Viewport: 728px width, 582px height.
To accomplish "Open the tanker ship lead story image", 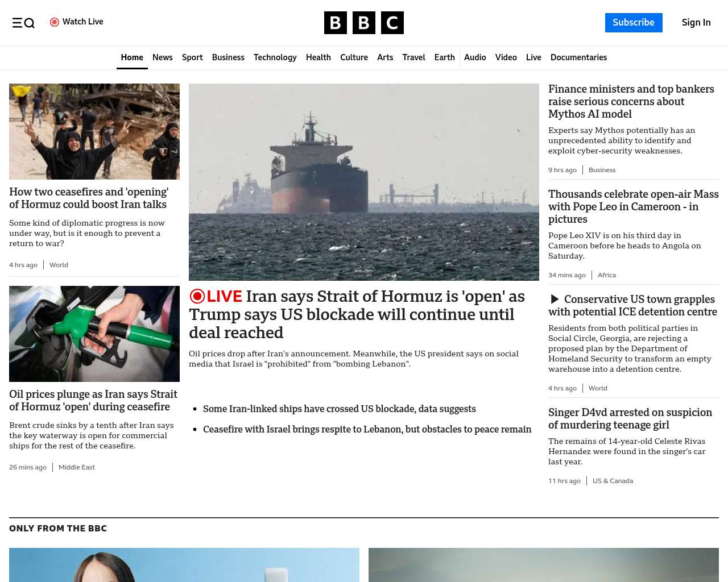I will pyautogui.click(x=363, y=182).
